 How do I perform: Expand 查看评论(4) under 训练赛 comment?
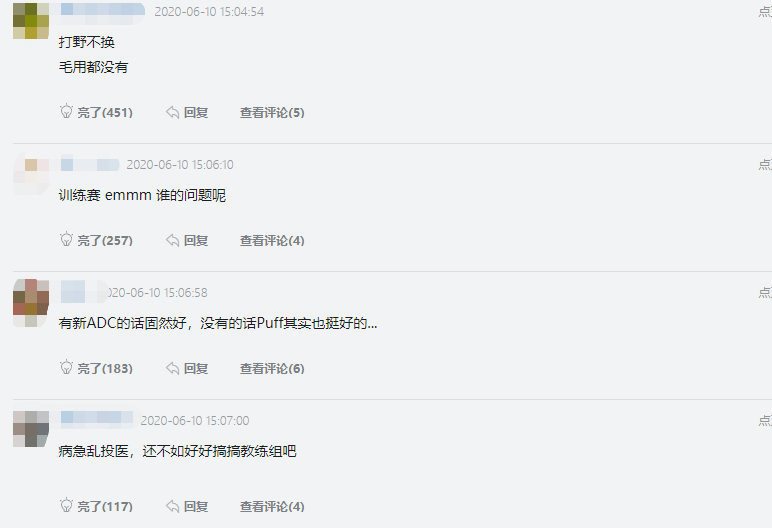pyautogui.click(x=272, y=241)
